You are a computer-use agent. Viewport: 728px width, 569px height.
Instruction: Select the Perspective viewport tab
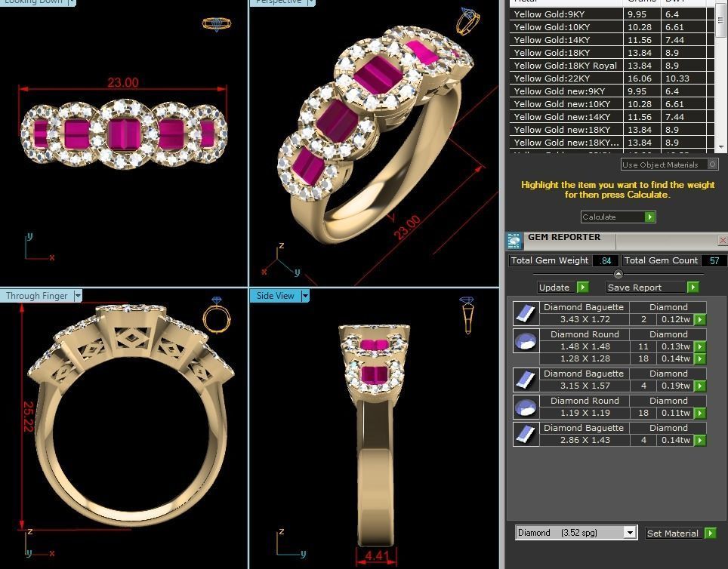279,2
